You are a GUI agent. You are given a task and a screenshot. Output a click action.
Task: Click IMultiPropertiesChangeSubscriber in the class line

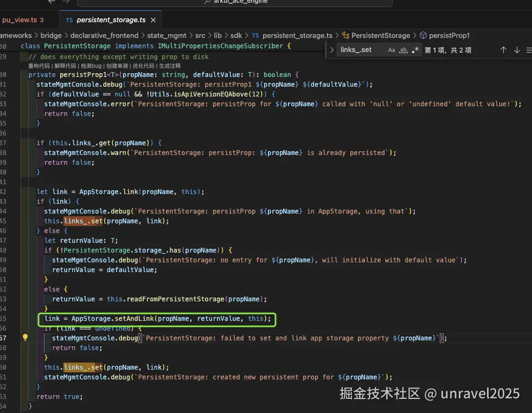tap(220, 46)
